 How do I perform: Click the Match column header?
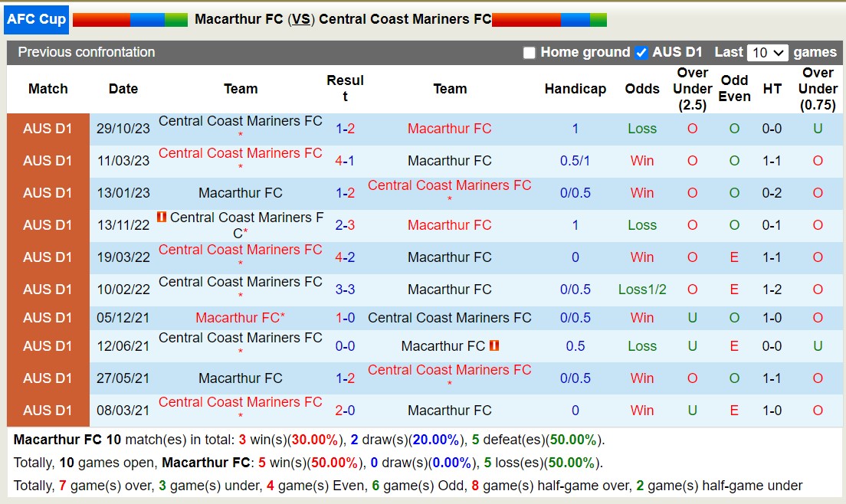pyautogui.click(x=48, y=89)
